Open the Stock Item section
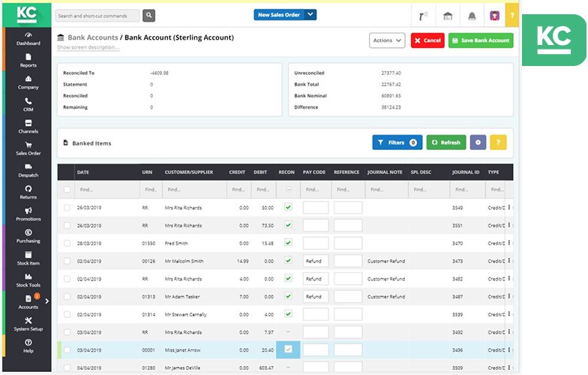Viewport: 588px width, 375px height. [28, 259]
